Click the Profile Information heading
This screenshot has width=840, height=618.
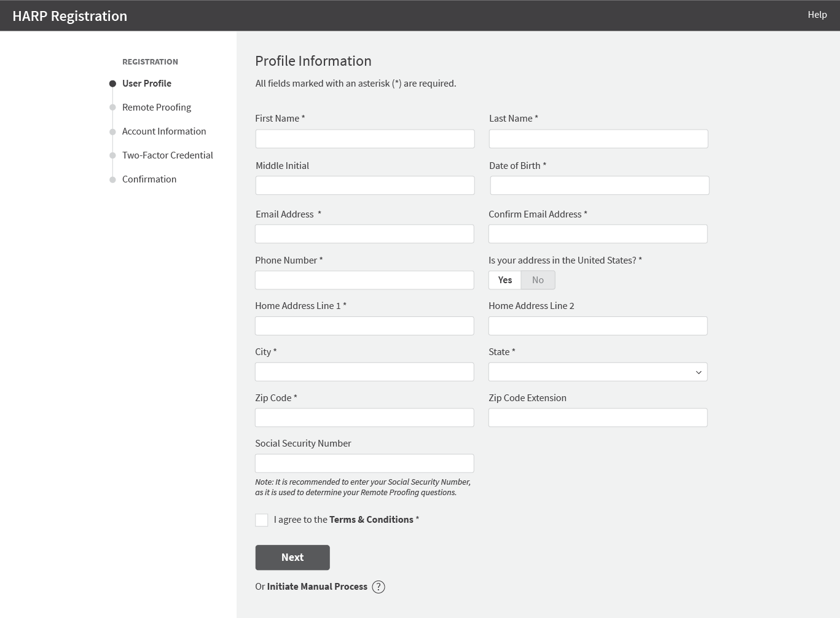point(313,61)
